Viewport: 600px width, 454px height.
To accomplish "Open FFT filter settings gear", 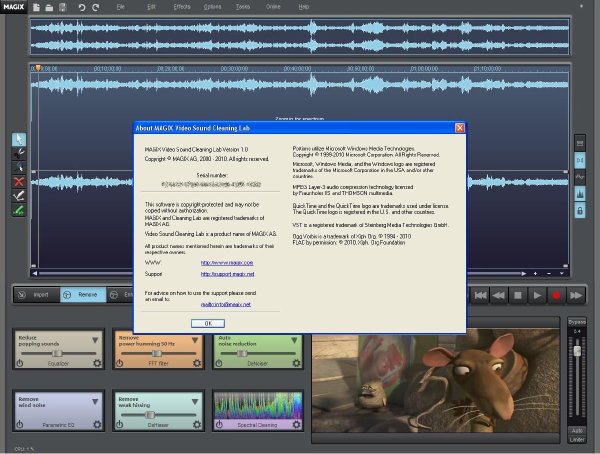I will point(197,363).
